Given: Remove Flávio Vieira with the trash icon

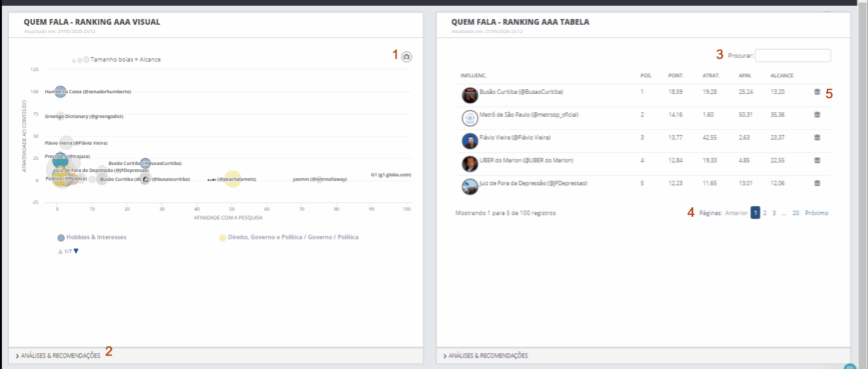Looking at the screenshot, I should click(x=817, y=138).
